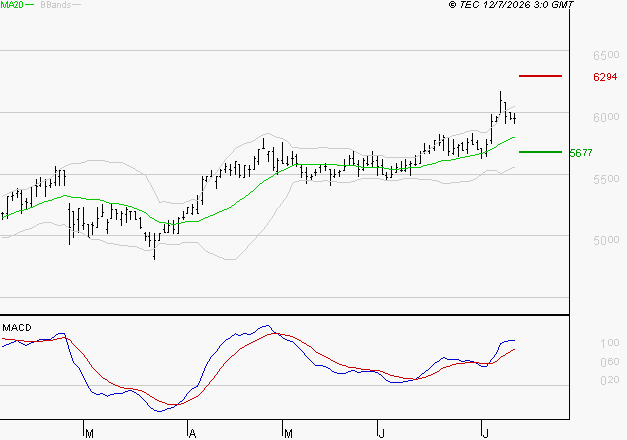Screen dimensions: 627x440
Task: Click the second 'M' May month marker
Action: point(288,433)
